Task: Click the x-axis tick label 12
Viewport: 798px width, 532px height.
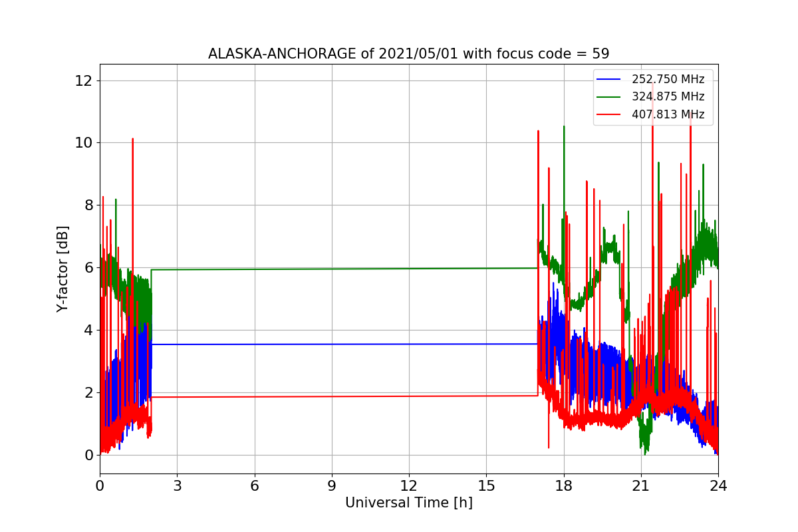Action: [x=409, y=486]
